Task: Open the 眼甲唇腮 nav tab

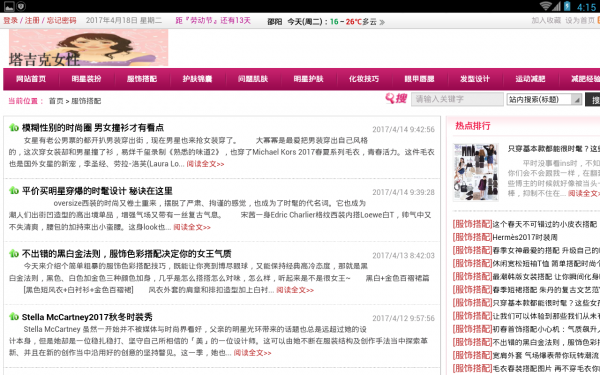Action: point(419,79)
